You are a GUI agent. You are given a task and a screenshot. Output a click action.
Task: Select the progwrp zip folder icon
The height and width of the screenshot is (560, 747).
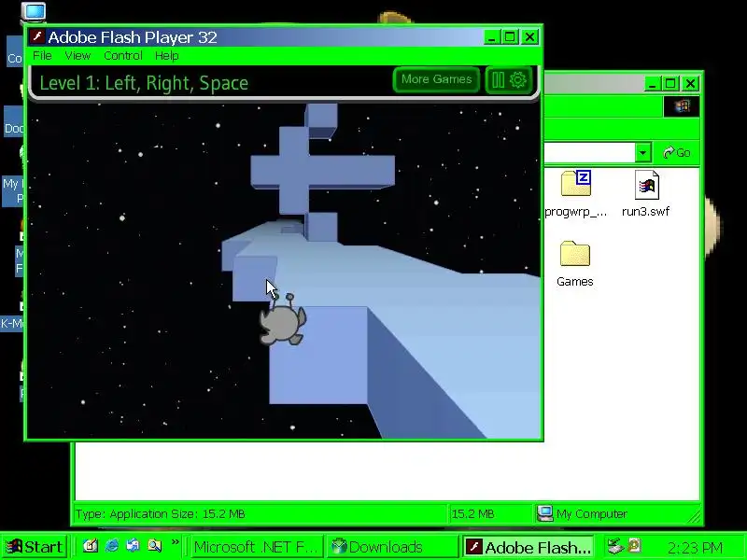(x=576, y=183)
